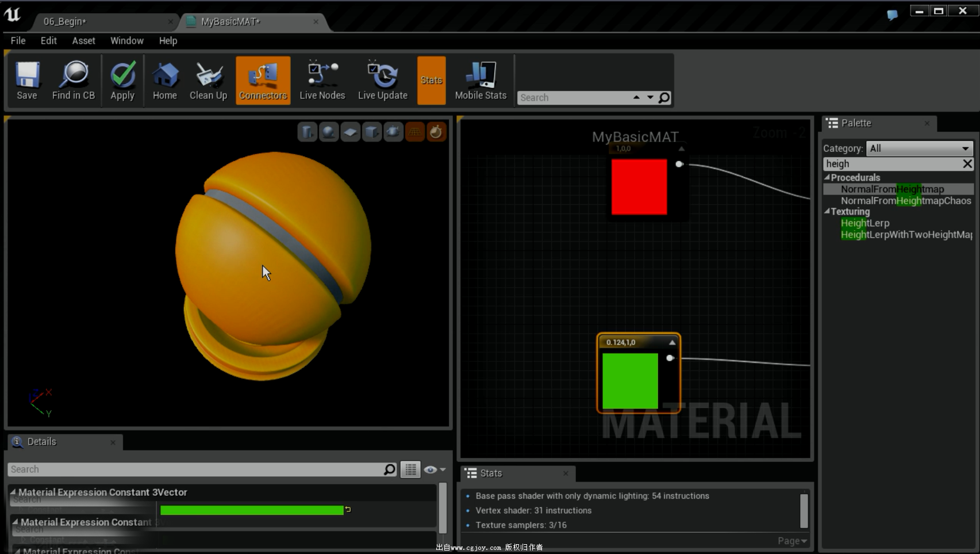Toggle the Connectors toolbar button
The width and height of the screenshot is (980, 554).
tap(263, 81)
